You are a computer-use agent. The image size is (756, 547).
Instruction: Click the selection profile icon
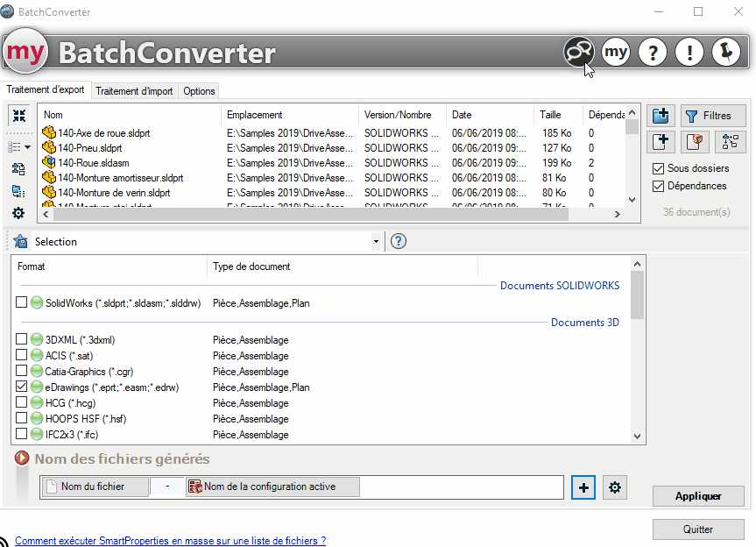[21, 242]
